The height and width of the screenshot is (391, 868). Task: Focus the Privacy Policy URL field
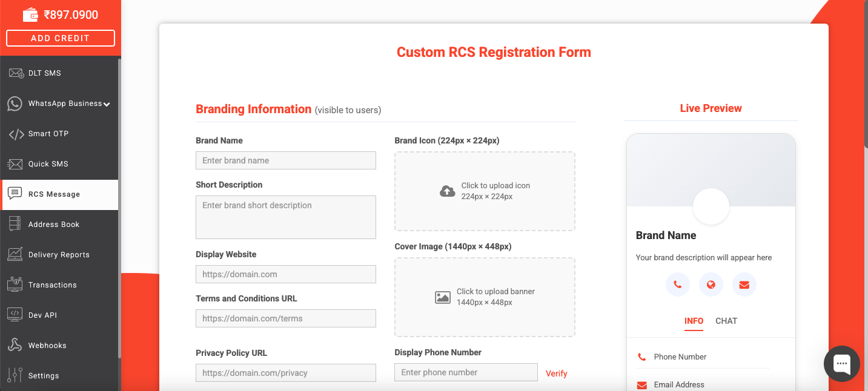(x=286, y=373)
